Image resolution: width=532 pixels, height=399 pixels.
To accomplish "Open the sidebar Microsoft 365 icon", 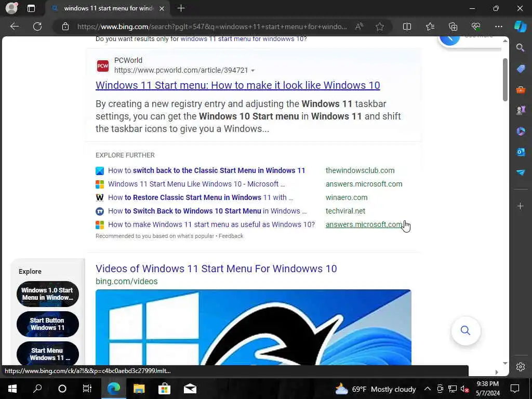I will (x=521, y=131).
